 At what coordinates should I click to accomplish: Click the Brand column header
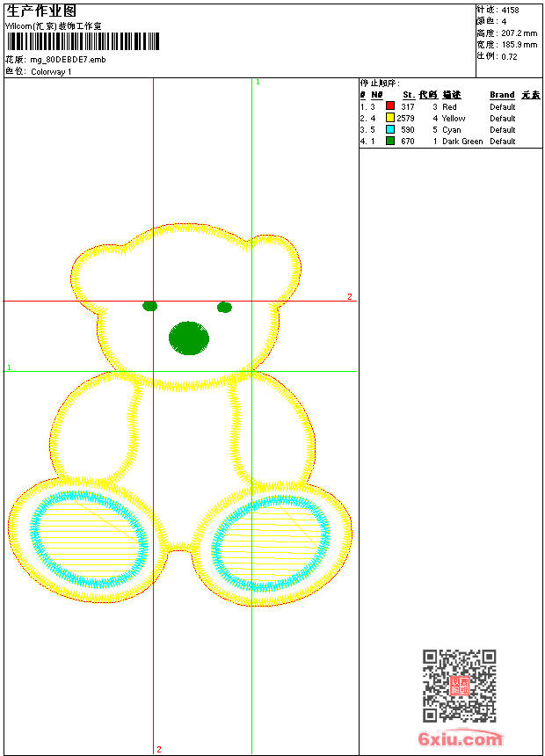point(502,95)
